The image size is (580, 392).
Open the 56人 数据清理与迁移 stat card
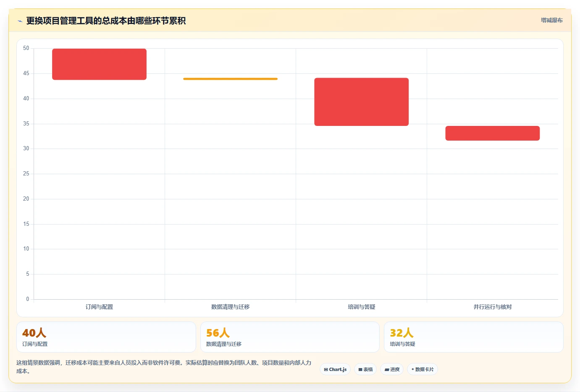290,337
